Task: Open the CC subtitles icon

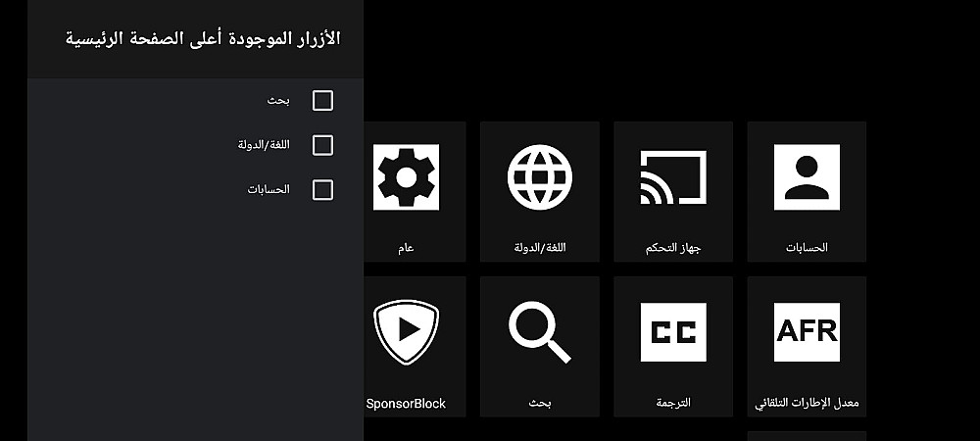Action: point(673,331)
